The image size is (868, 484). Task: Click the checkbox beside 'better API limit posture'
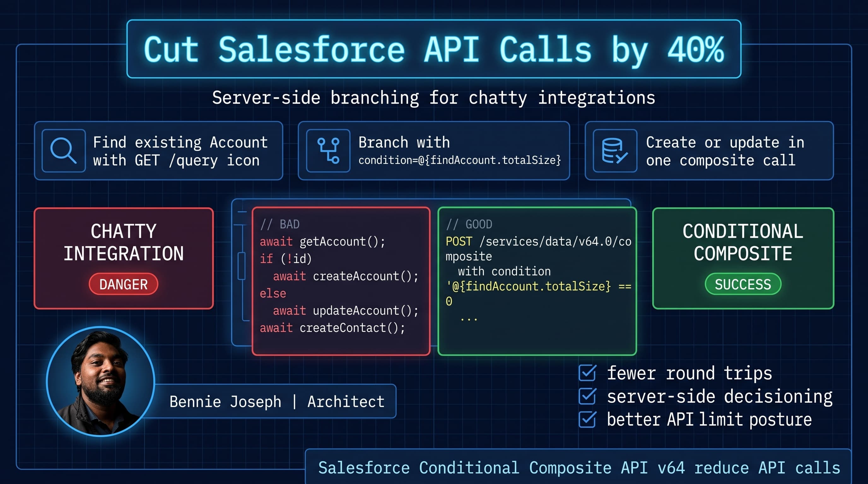tap(587, 419)
